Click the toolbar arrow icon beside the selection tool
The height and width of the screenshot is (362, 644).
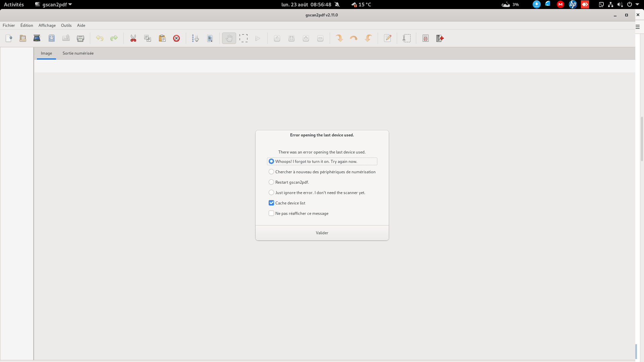click(258, 38)
